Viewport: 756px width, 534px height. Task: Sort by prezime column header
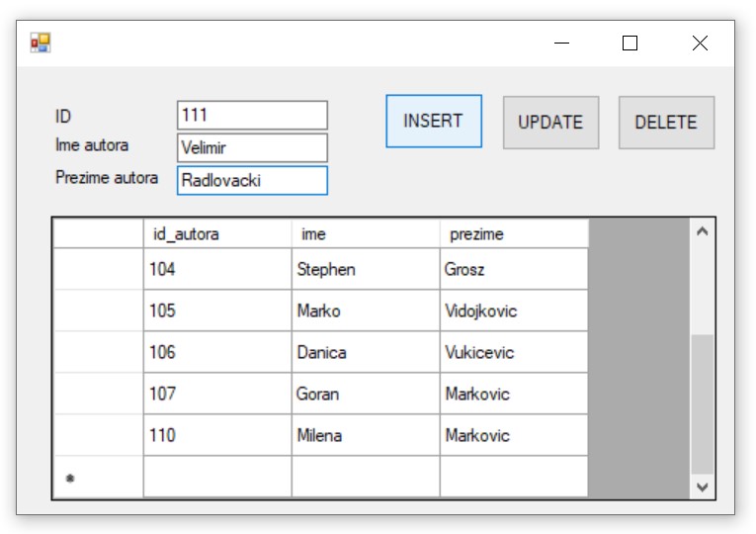[514, 234]
